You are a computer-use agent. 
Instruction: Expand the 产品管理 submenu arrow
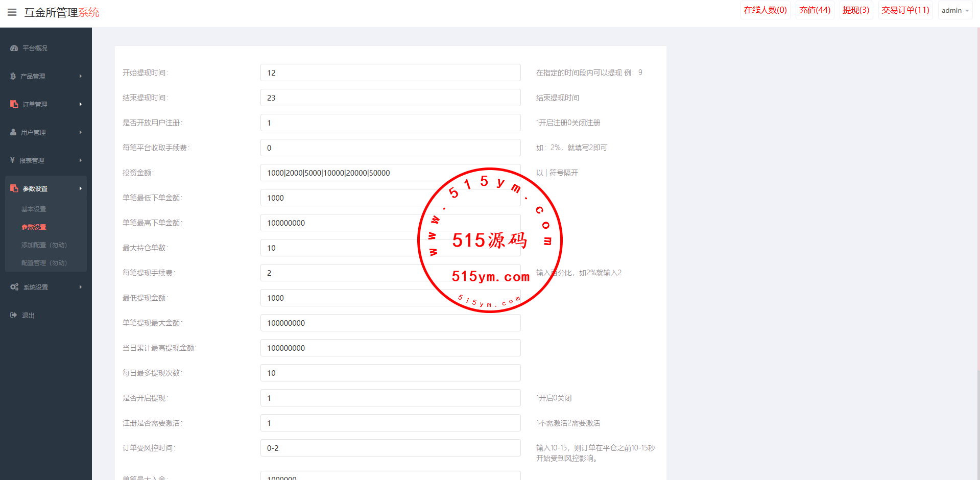point(80,76)
